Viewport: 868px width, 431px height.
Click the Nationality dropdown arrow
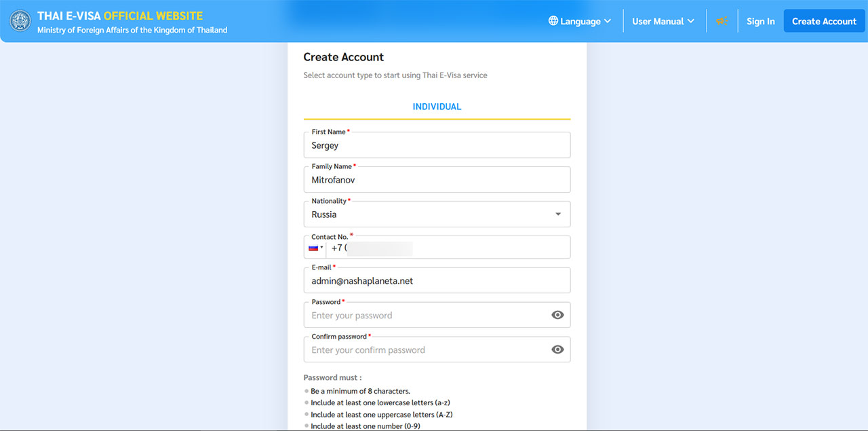coord(558,214)
